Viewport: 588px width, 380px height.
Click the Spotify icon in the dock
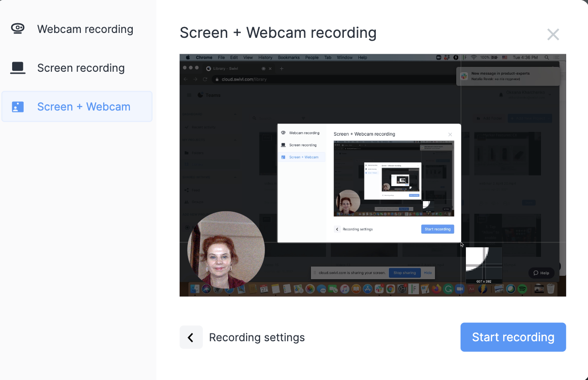[522, 289]
